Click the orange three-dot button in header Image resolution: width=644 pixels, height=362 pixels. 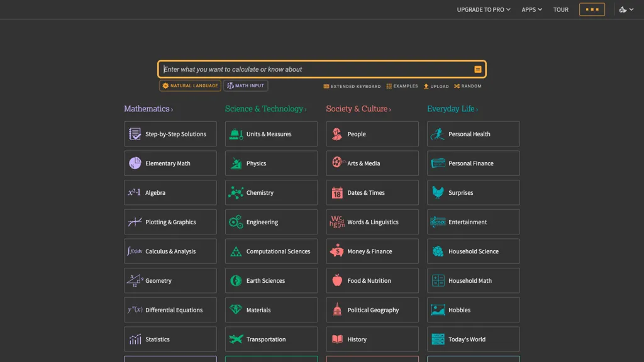pos(592,9)
